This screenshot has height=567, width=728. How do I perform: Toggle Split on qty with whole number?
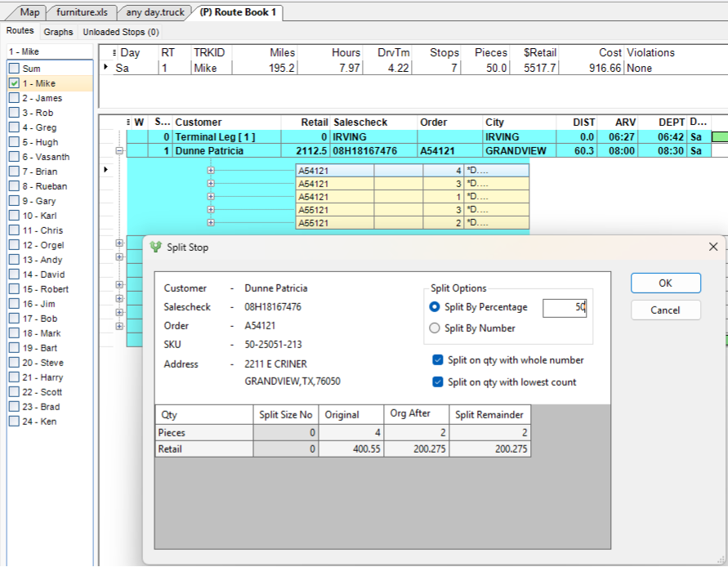coord(437,359)
